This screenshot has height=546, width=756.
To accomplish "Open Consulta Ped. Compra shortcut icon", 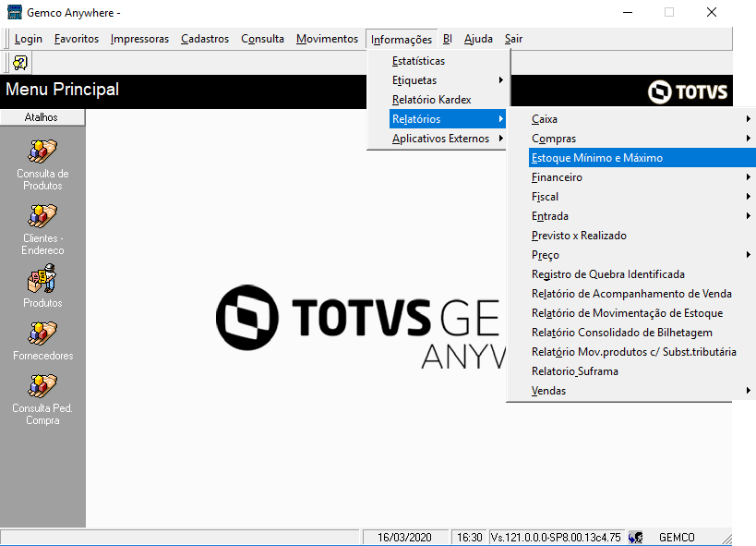I will (x=42, y=386).
